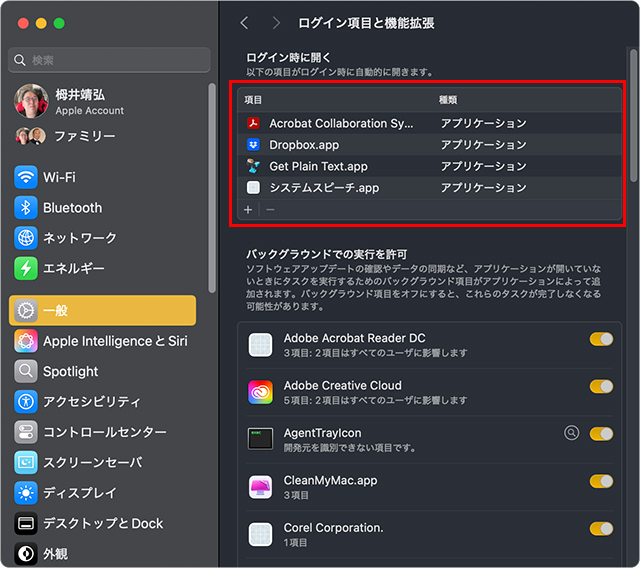The image size is (640, 568).
Task: Click the Acrobat Collaboration icon in login items
Action: tap(253, 123)
